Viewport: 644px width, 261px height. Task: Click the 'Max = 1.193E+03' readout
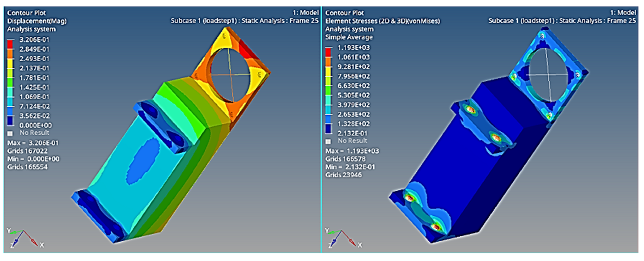(352, 151)
